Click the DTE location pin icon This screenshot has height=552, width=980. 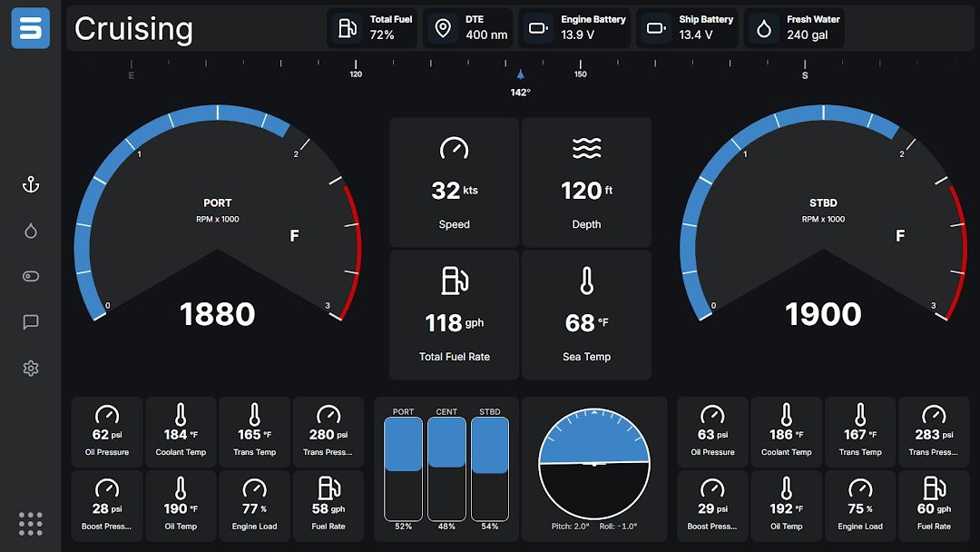click(x=443, y=28)
